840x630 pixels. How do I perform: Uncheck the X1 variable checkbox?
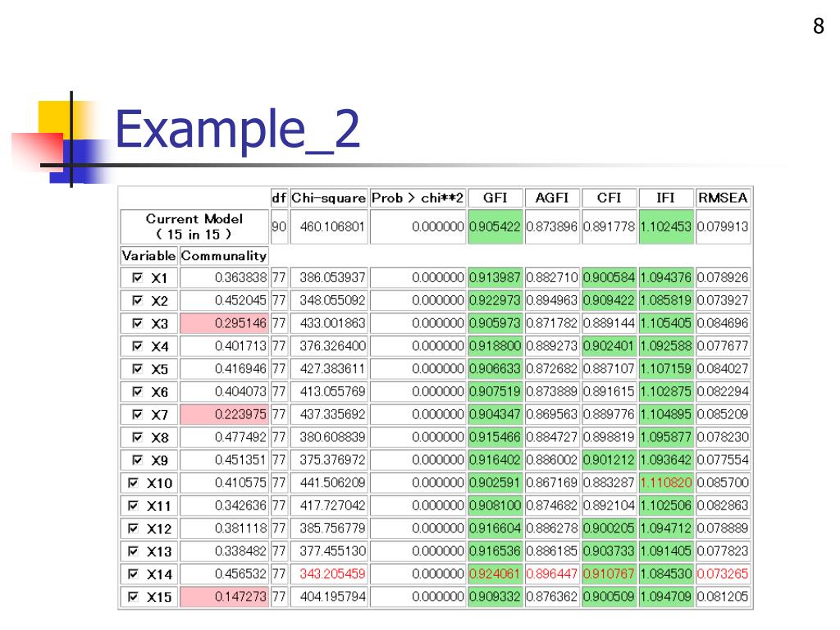click(x=138, y=277)
